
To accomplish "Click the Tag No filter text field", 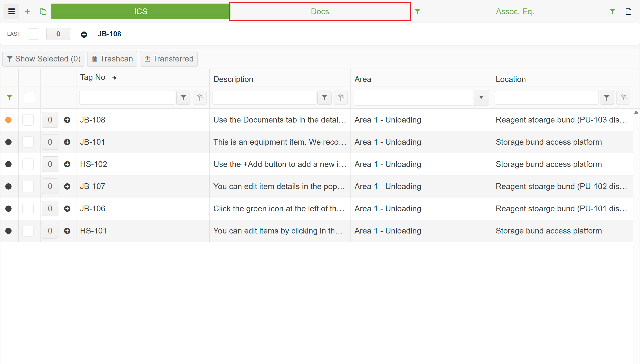I will coord(127,97).
